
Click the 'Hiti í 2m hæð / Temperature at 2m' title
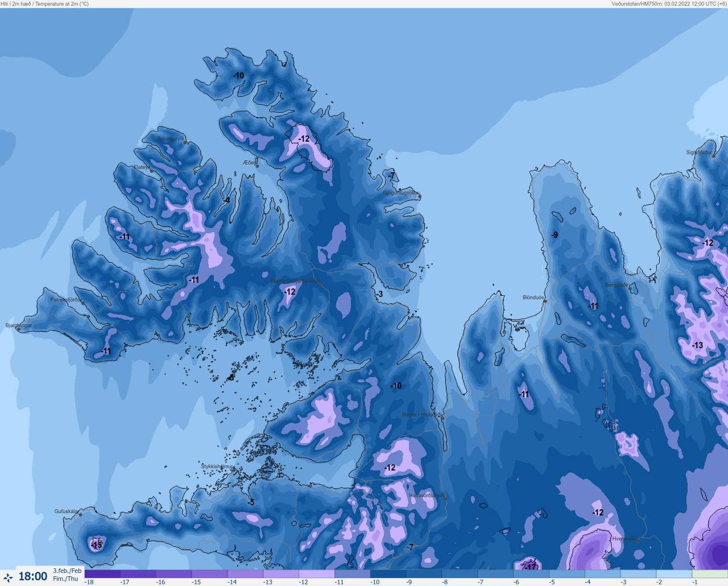pyautogui.click(x=45, y=3)
